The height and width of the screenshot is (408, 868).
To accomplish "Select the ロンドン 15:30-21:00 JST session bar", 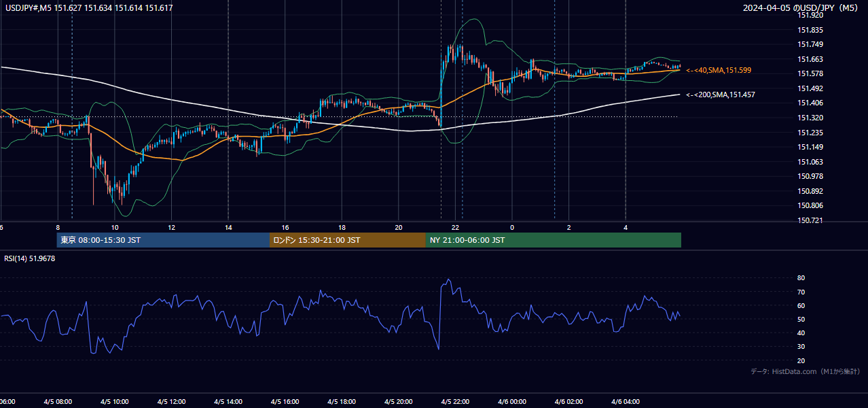I will point(348,240).
